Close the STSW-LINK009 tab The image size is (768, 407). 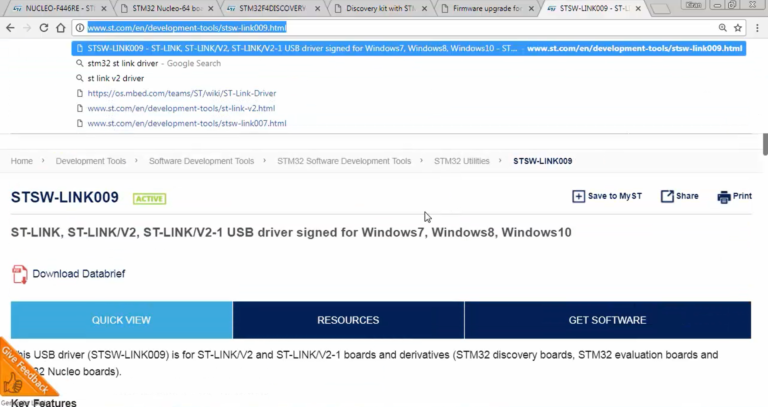coord(638,8)
